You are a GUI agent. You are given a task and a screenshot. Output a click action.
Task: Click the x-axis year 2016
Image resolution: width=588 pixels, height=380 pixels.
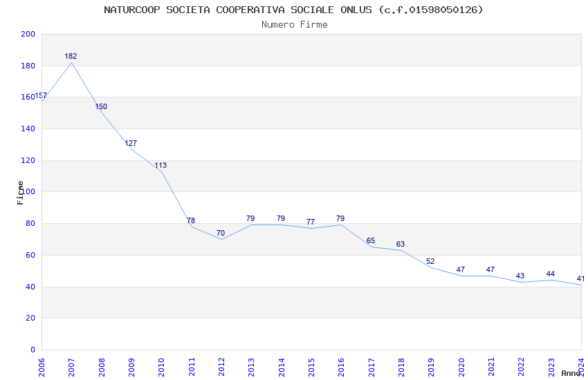[342, 368]
